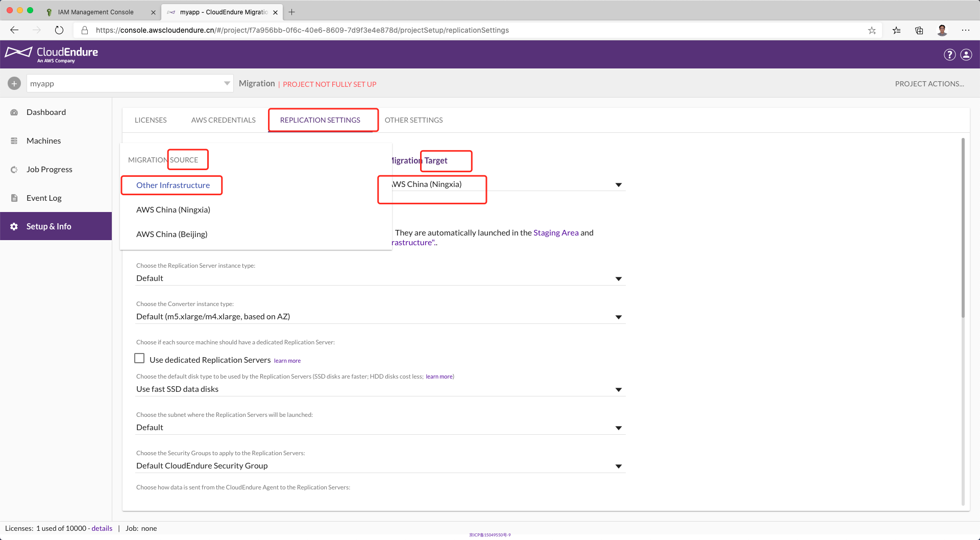This screenshot has width=980, height=540.
Task: Open the Other Settings tab
Action: [413, 120]
